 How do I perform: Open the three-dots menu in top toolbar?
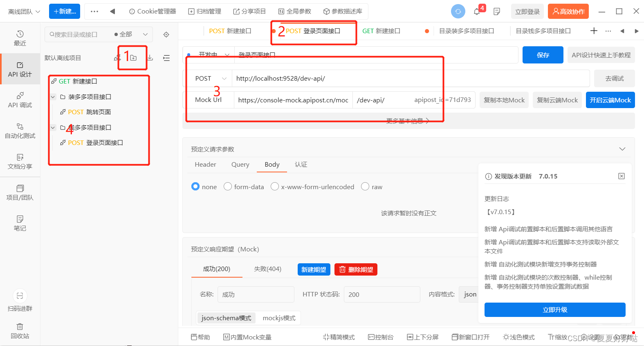tap(94, 11)
